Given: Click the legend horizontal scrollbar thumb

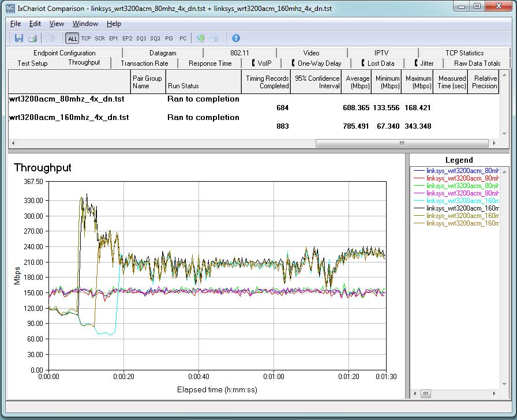Looking at the screenshot, I should [426, 393].
